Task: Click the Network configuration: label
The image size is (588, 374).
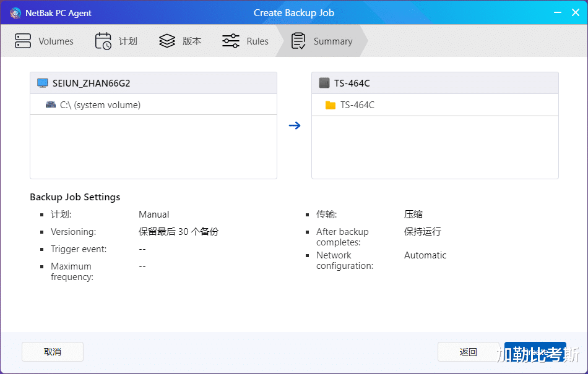Action: pyautogui.click(x=345, y=261)
